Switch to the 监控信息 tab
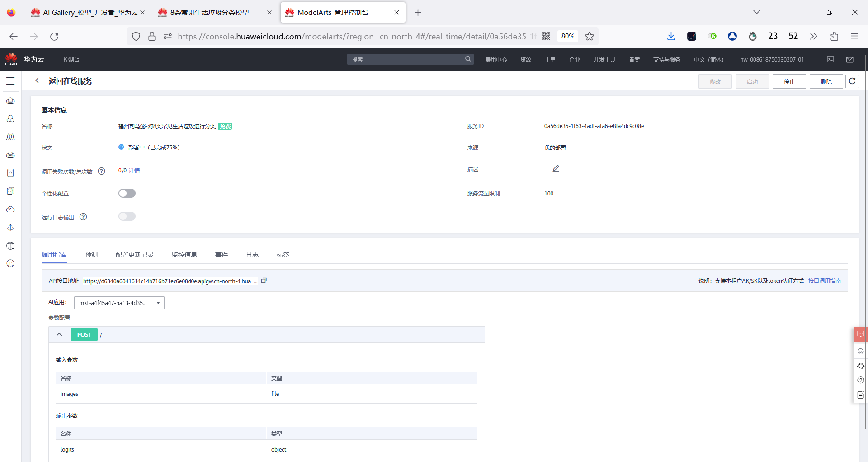The height and width of the screenshot is (462, 868). 184,255
